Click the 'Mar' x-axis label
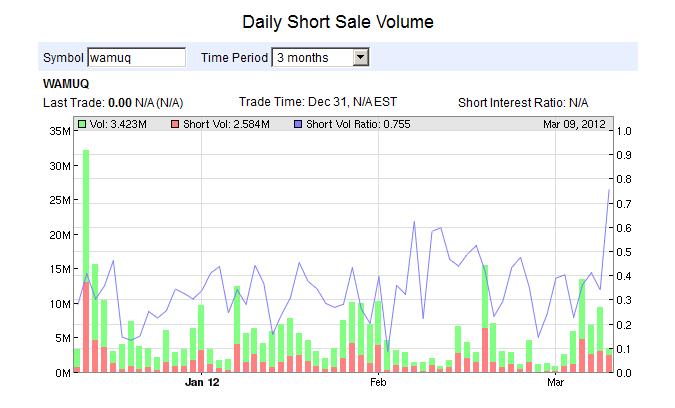 pyautogui.click(x=555, y=382)
